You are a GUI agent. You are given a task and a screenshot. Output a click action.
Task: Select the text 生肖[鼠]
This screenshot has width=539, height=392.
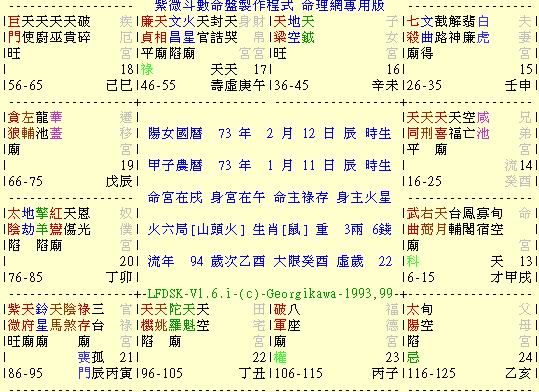click(x=280, y=229)
